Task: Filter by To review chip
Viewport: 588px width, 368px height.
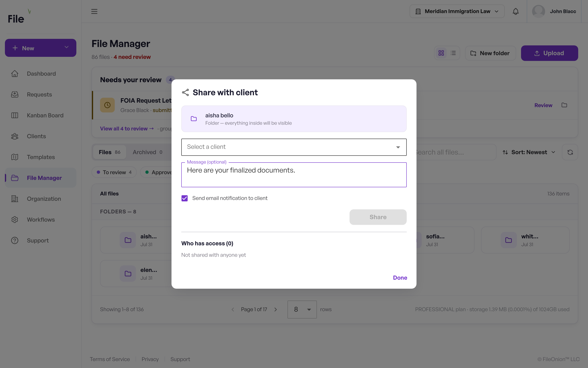Action: click(114, 172)
